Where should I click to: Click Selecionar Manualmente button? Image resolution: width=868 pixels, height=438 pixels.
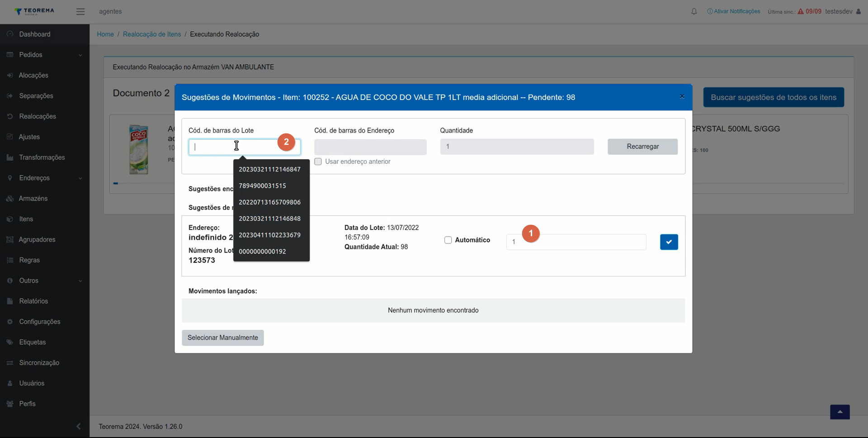pos(223,338)
